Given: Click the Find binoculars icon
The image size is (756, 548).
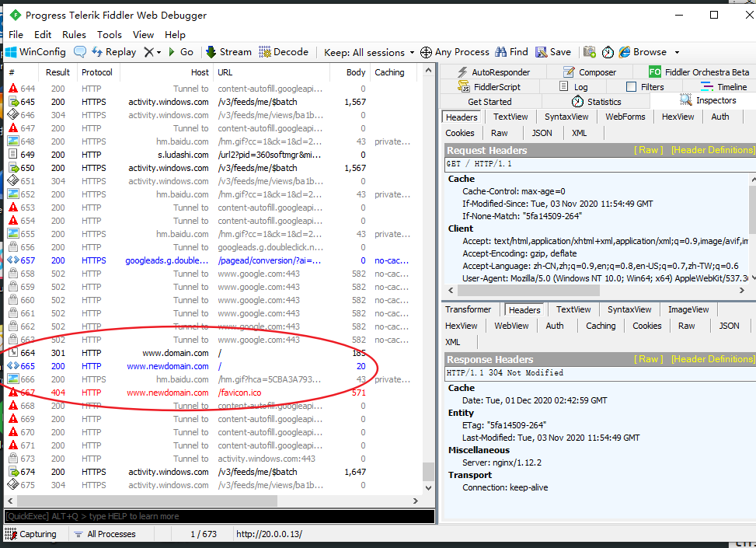Looking at the screenshot, I should 500,52.
